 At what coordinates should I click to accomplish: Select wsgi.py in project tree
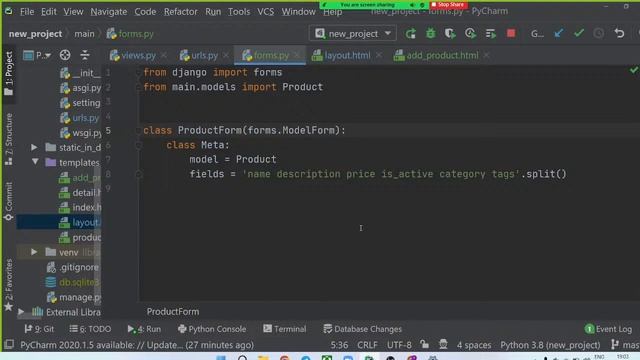coord(81,133)
